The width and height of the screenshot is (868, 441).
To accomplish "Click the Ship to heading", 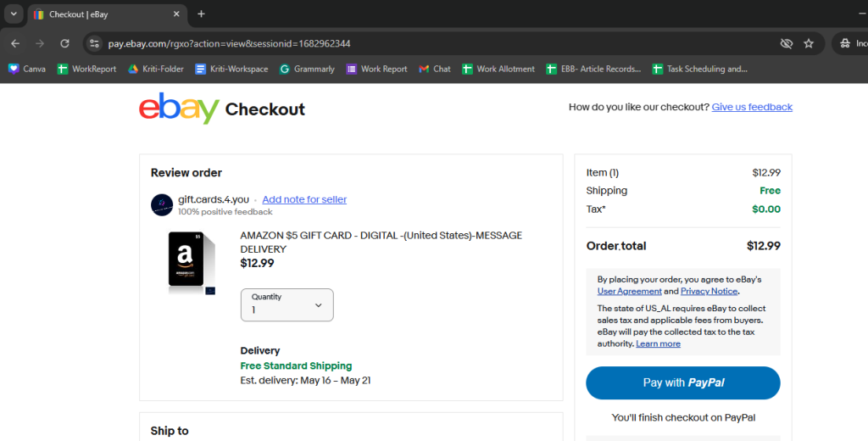I will (x=170, y=431).
